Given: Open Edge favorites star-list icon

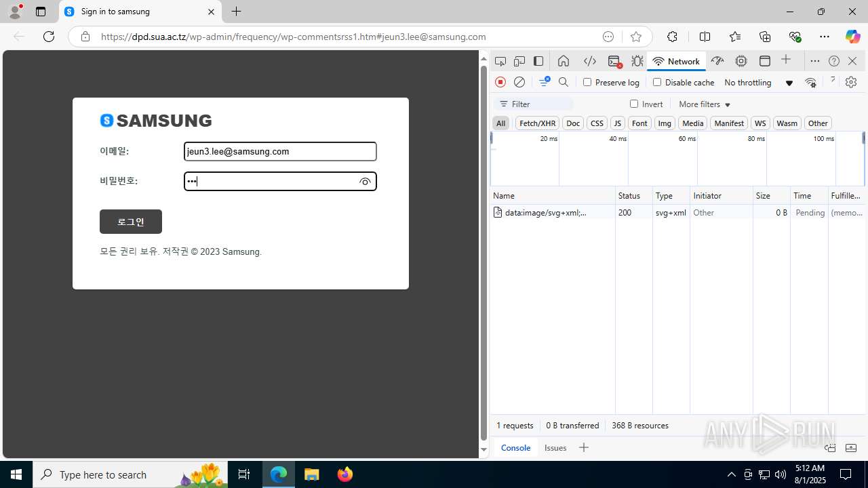Looking at the screenshot, I should pyautogui.click(x=735, y=37).
